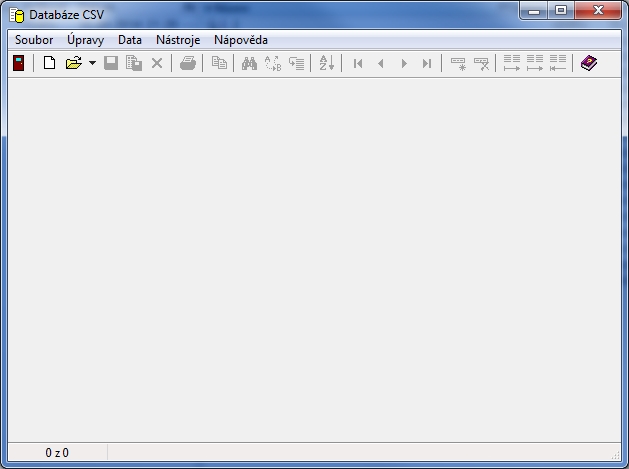The image size is (629, 469).
Task: Open the Nástroje menu
Action: click(178, 40)
